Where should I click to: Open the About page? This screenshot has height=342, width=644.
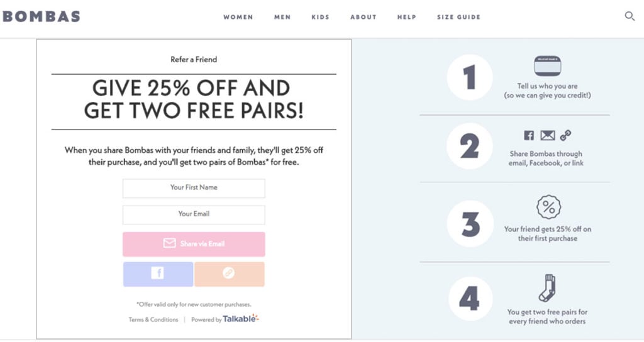coord(364,17)
